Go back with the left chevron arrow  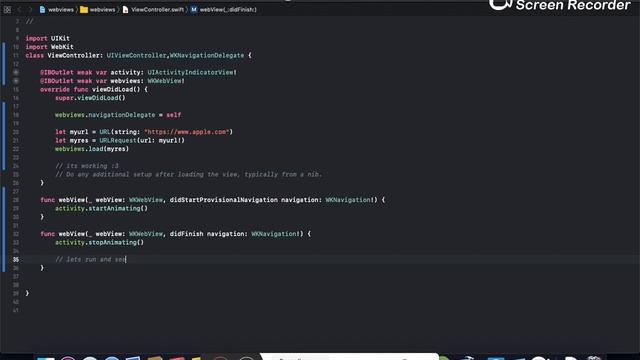click(19, 9)
